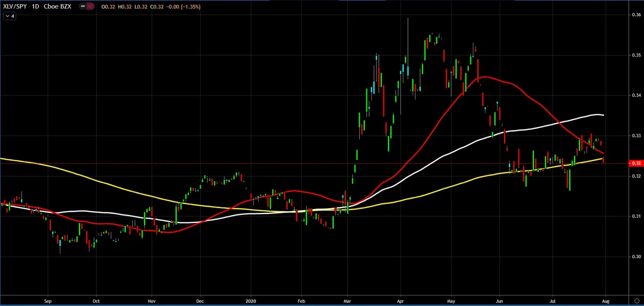Click the 0.31 price scale label
The image size is (644, 306).
coord(636,216)
